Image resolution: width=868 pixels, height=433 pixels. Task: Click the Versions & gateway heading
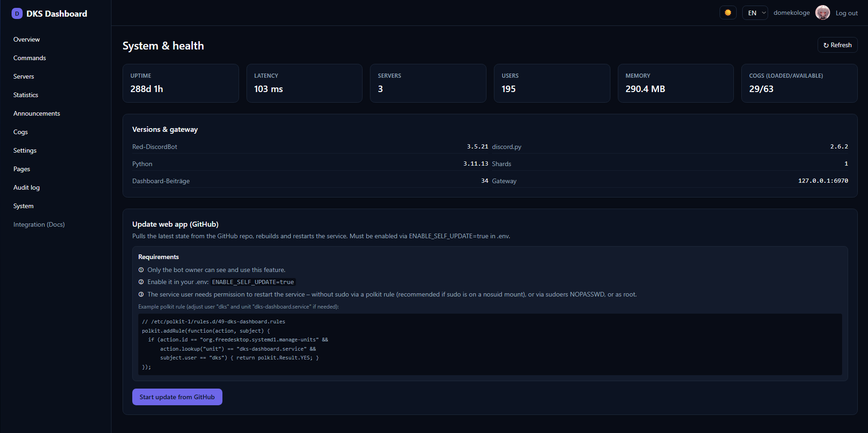(x=165, y=130)
